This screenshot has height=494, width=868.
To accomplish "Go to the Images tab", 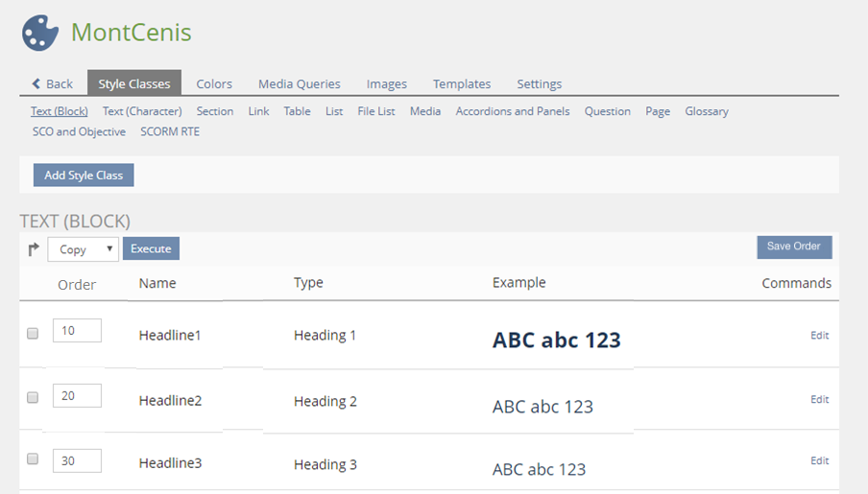I will click(386, 84).
